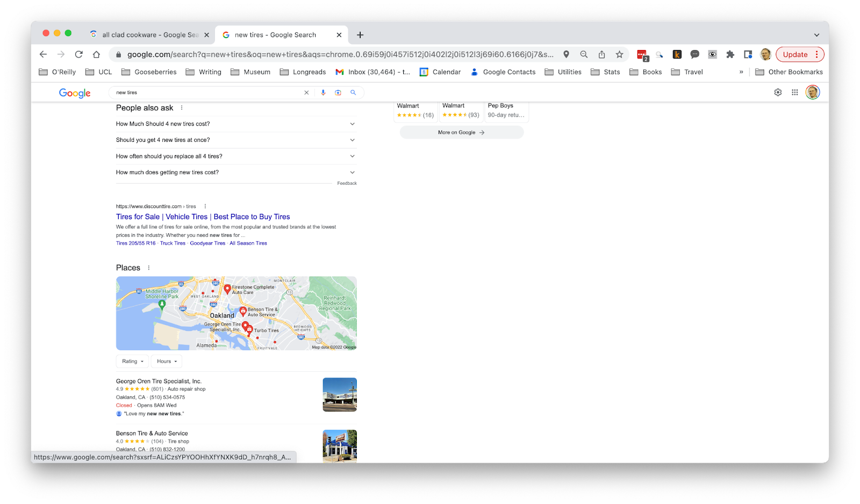Click the Feedback link
Image resolution: width=860 pixels, height=504 pixels.
347,183
